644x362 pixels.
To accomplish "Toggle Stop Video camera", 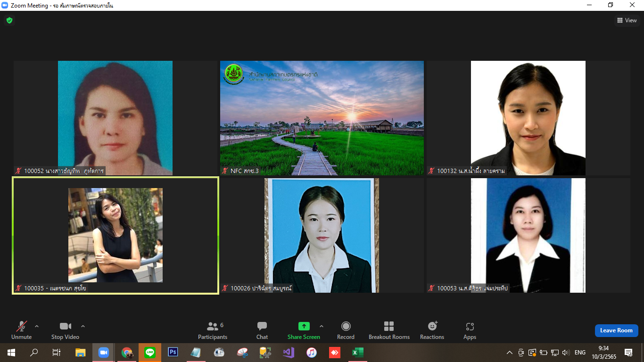I will coord(65,330).
